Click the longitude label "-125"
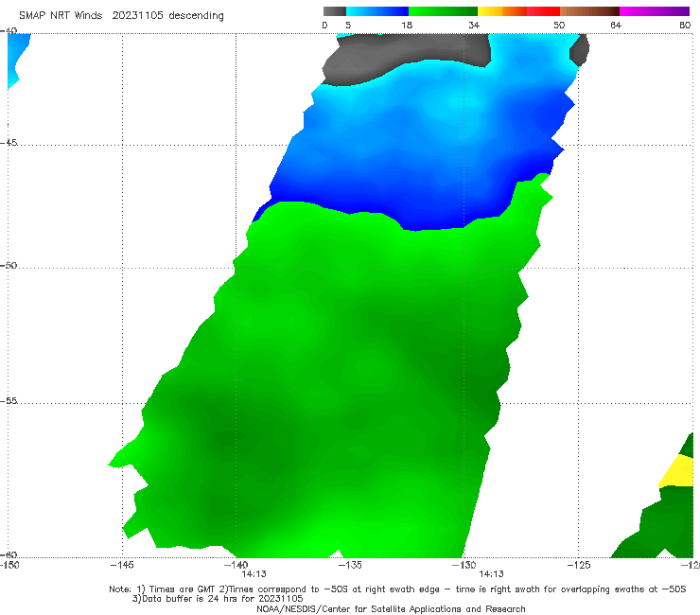The image size is (700, 615). click(x=578, y=565)
